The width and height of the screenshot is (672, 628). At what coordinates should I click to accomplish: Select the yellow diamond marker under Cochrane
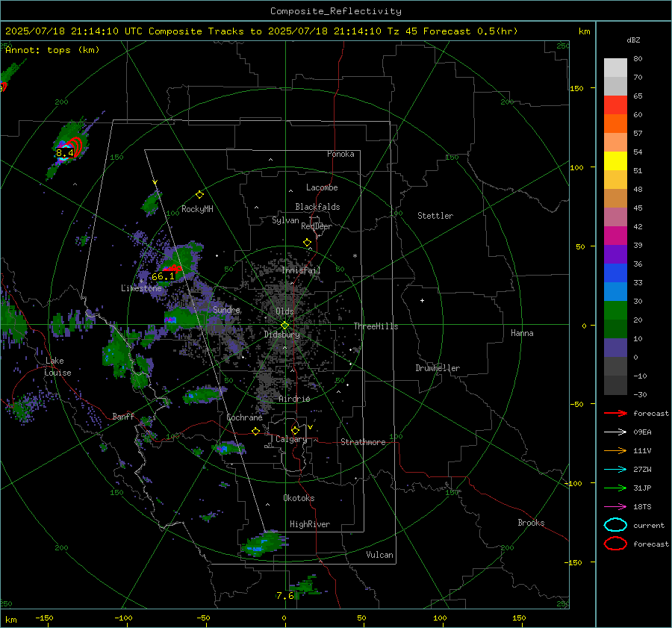click(255, 431)
